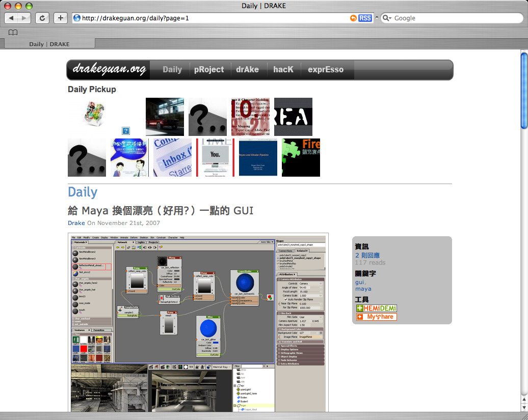The width and height of the screenshot is (528, 420).
Task: Click the orange SnapBack icon in the address bar
Action: click(353, 18)
